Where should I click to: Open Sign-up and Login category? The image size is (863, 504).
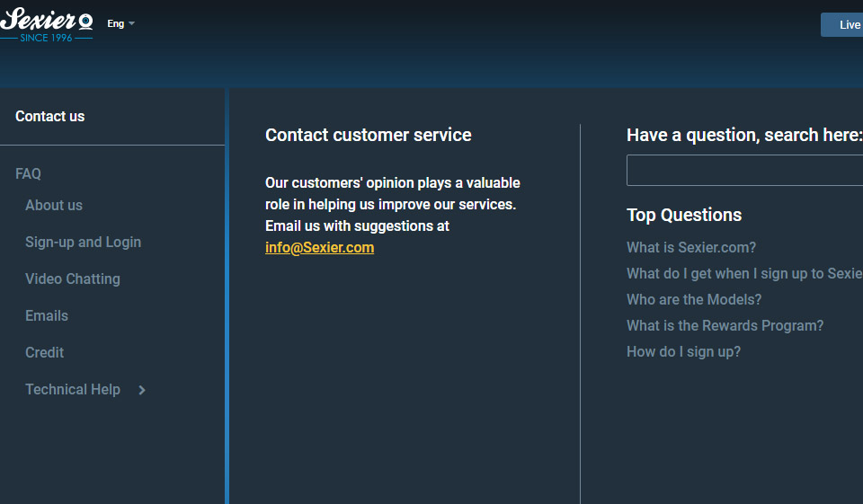83,242
